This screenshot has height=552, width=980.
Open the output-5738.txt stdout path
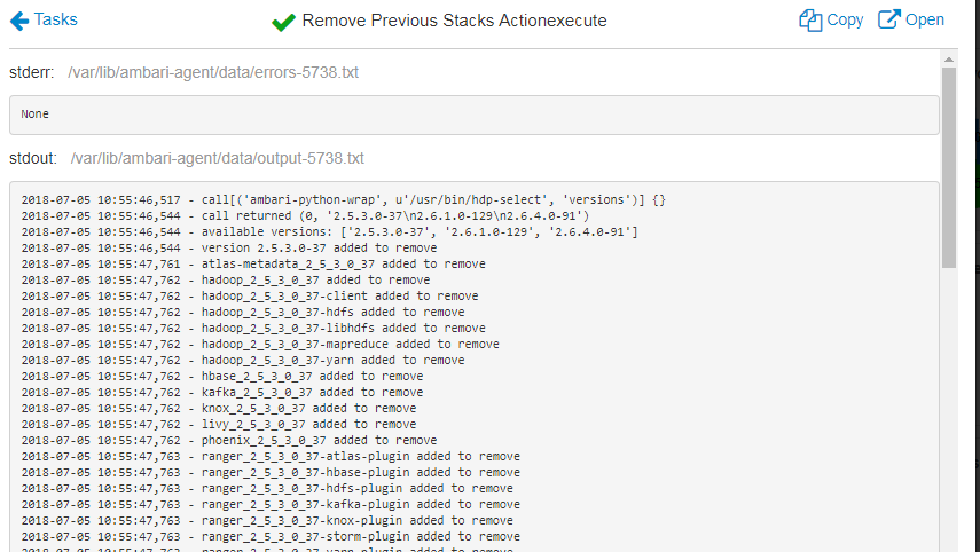tap(217, 159)
